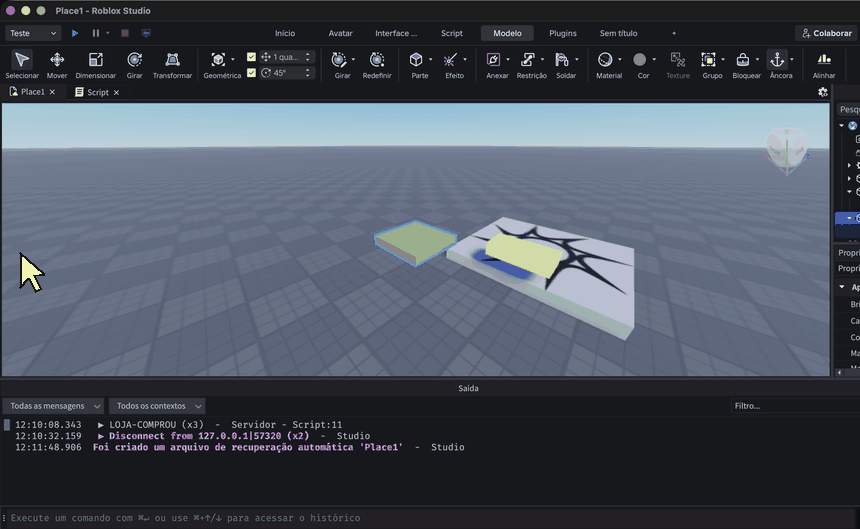
Task: Toggle the move snap checkbox
Action: tap(251, 57)
